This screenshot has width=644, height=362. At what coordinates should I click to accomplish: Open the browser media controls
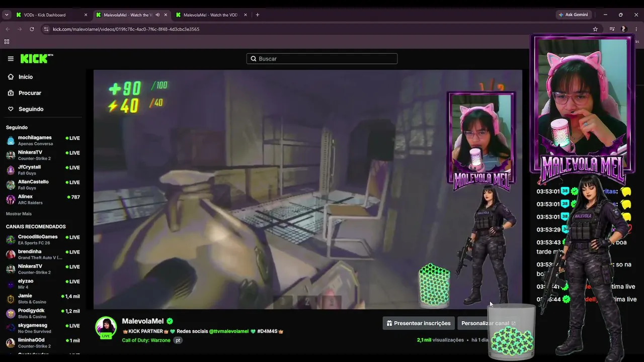click(x=612, y=29)
